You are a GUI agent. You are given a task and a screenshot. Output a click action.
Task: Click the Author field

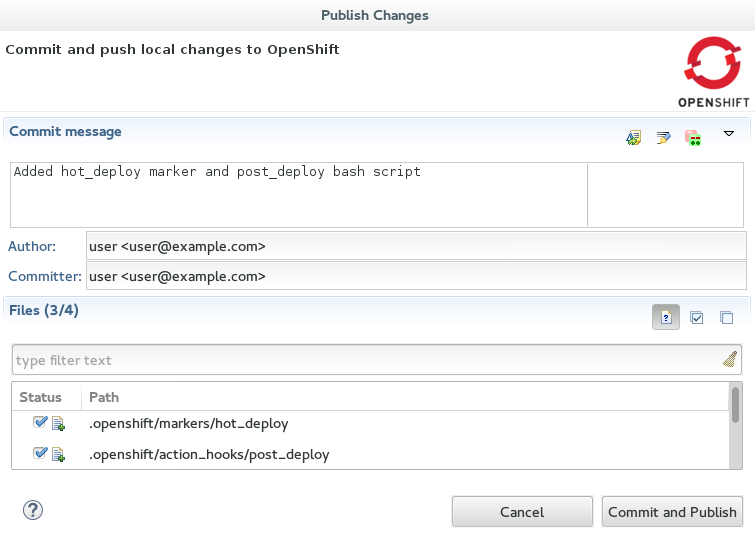pyautogui.click(x=416, y=246)
